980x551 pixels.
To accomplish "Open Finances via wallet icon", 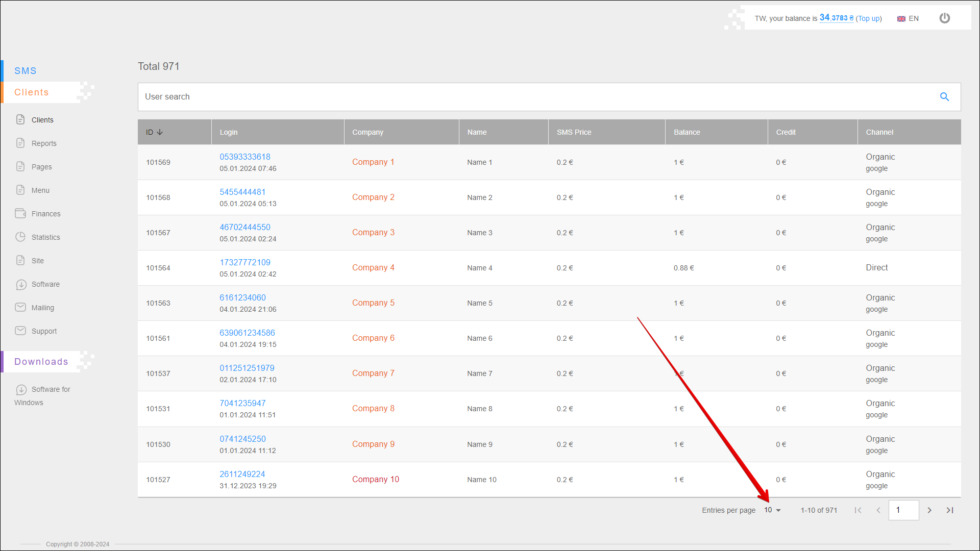I will point(20,214).
